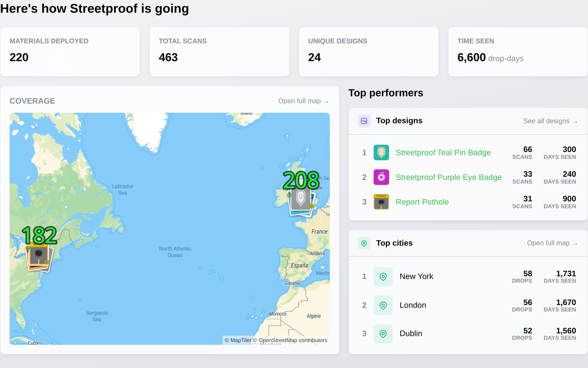Click the Purple Eye Badge thumbnail icon
Screen dimensions: 588x368
(381, 177)
